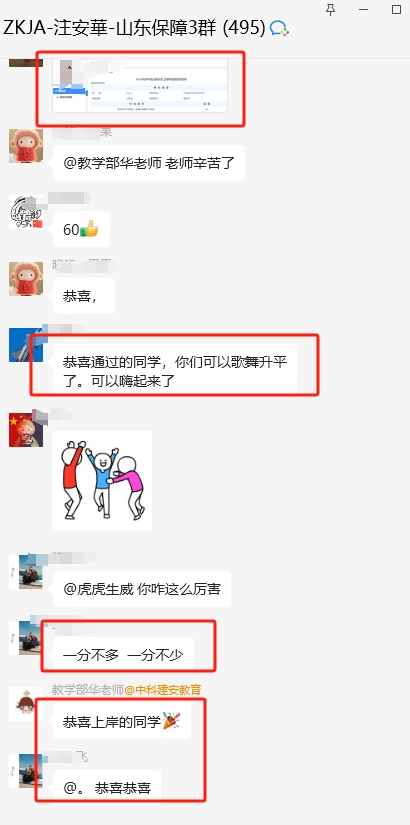
Task: Open the shared score screenshot thumbnail
Action: [x=141, y=86]
